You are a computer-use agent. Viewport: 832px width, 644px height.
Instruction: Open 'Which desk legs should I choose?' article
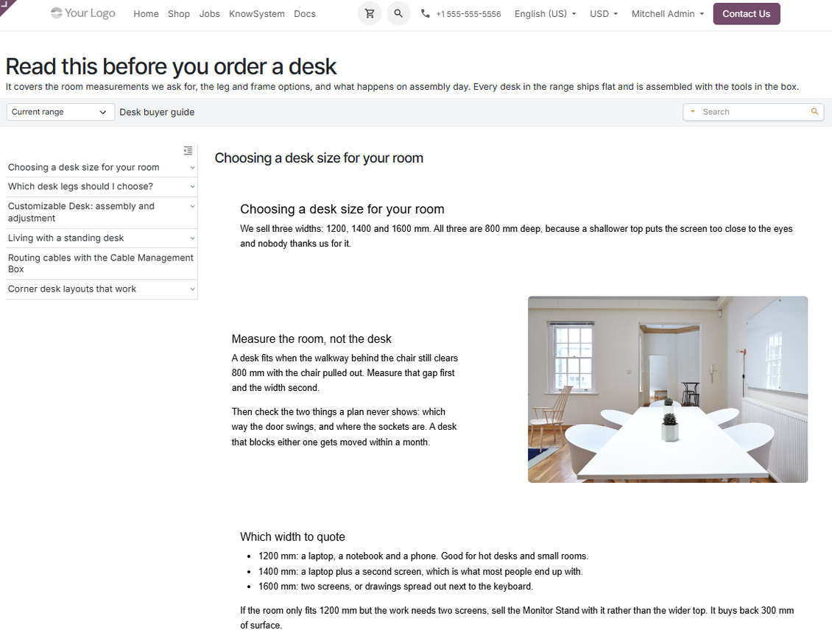(81, 187)
